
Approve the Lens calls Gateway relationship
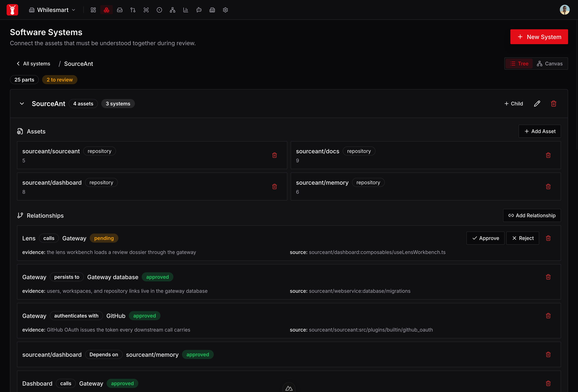(486, 238)
